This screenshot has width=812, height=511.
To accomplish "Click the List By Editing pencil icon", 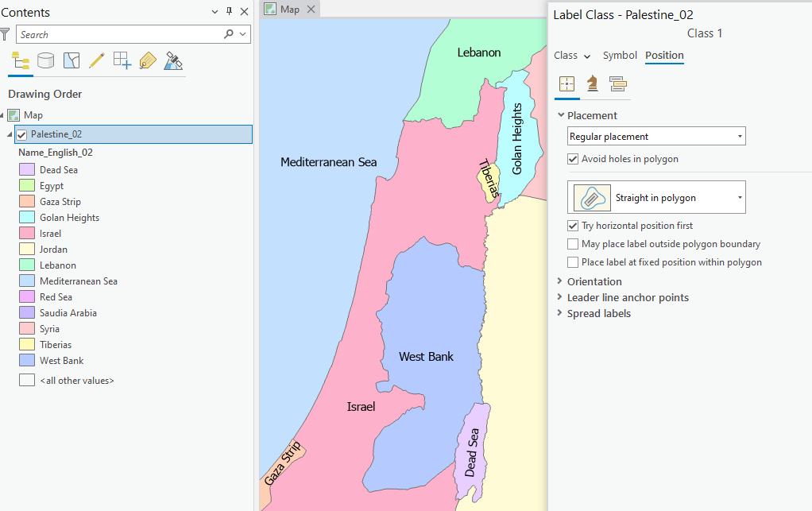I will (97, 60).
